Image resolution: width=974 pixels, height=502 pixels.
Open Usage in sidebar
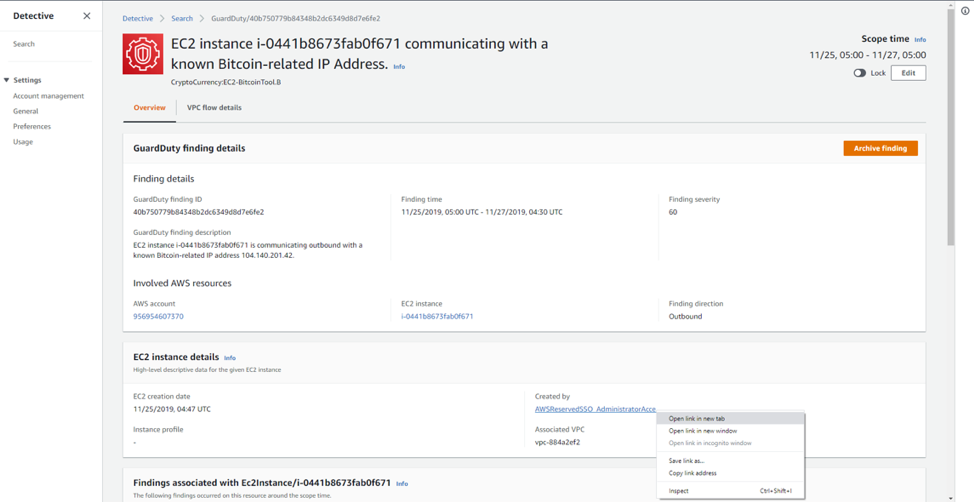(23, 142)
